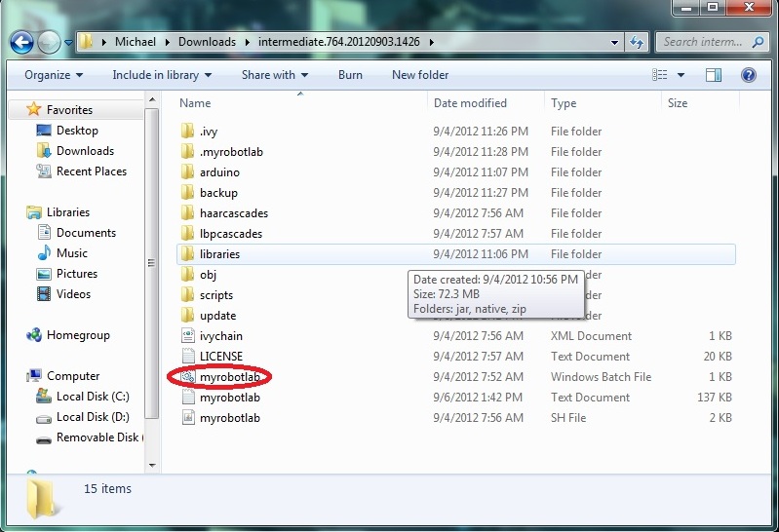Open the Share with dropdown
The height and width of the screenshot is (532, 779).
click(x=274, y=75)
